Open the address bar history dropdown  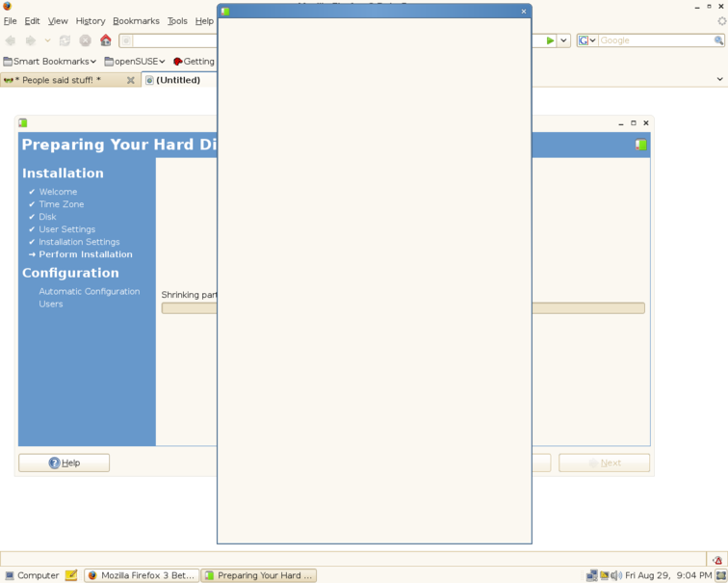(x=564, y=40)
